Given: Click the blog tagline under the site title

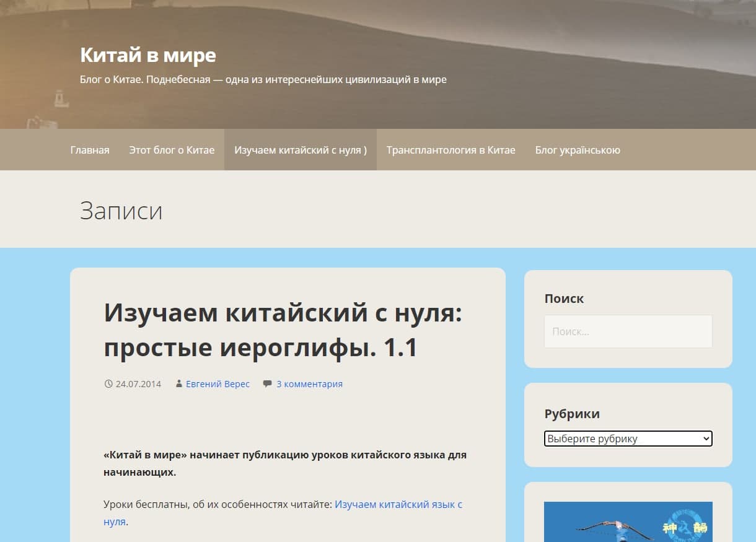Looking at the screenshot, I should tap(263, 79).
